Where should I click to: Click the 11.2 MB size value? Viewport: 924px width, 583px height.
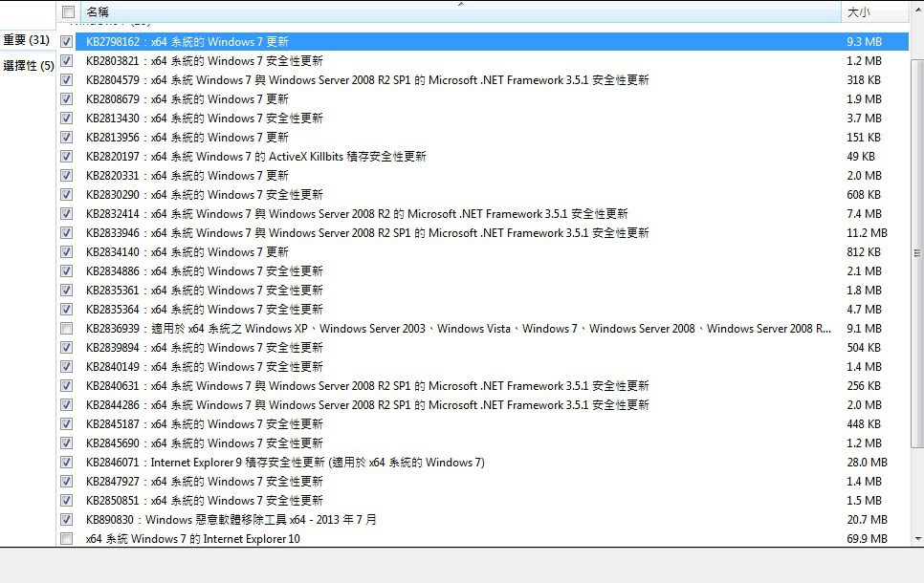(x=867, y=233)
